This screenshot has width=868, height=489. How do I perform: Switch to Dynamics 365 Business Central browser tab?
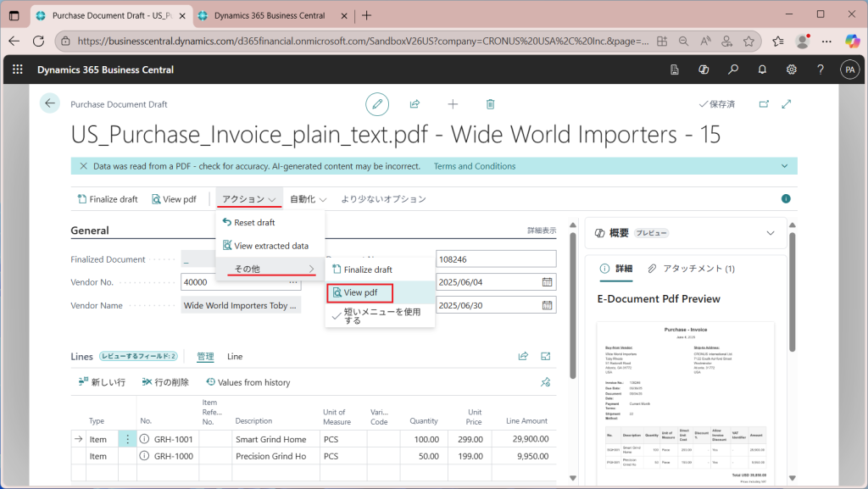270,15
